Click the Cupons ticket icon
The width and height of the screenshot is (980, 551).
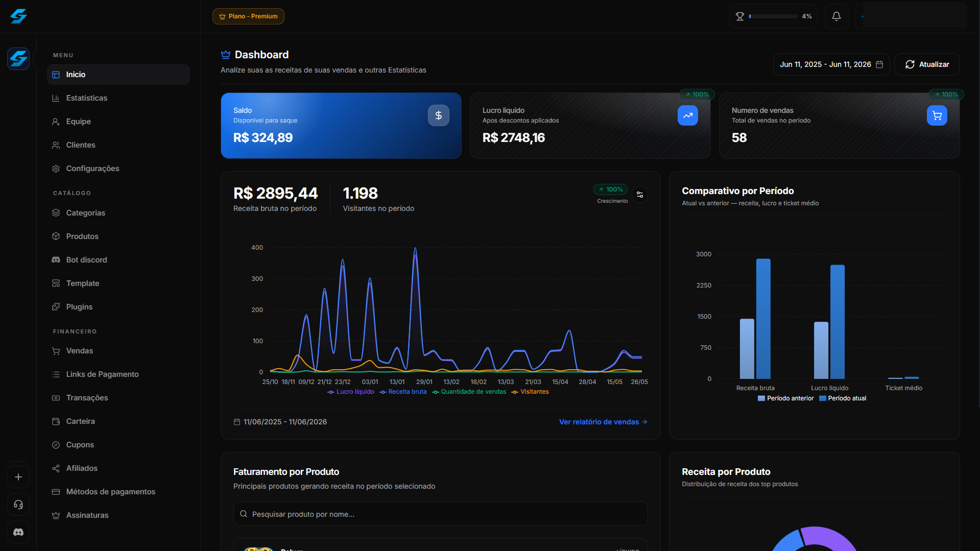56,445
